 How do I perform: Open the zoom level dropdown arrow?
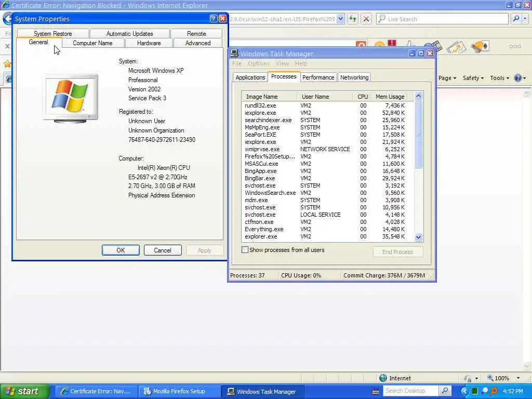pyautogui.click(x=518, y=378)
